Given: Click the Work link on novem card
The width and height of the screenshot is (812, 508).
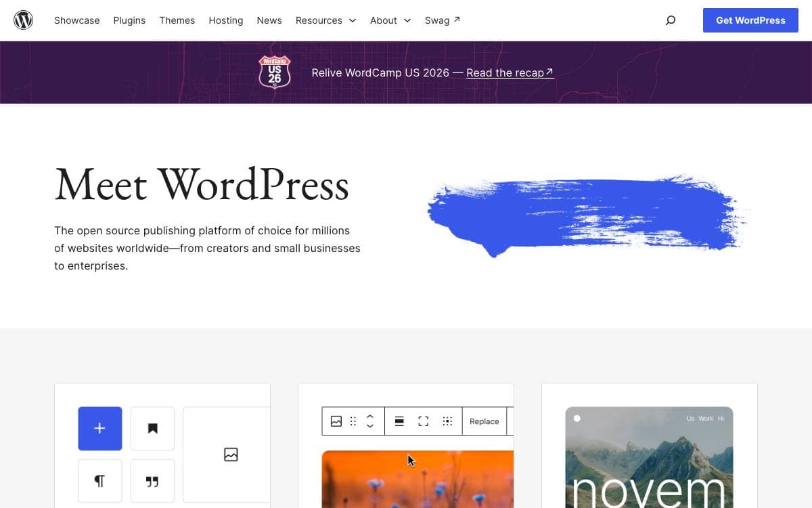Looking at the screenshot, I should point(706,419).
